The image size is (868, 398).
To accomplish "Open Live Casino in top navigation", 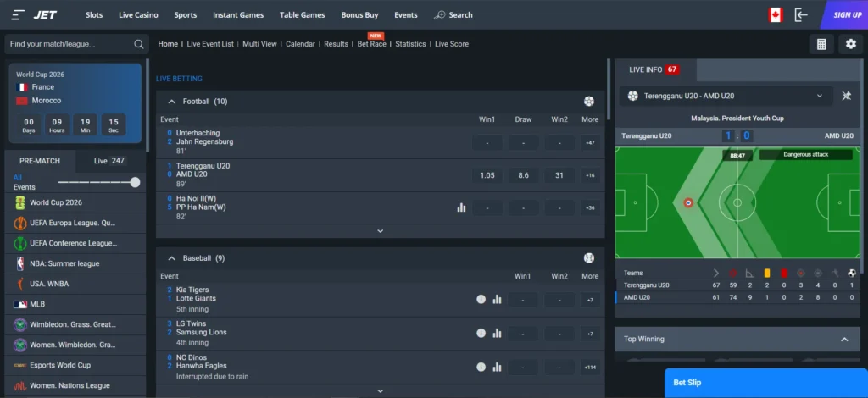I will click(x=138, y=15).
